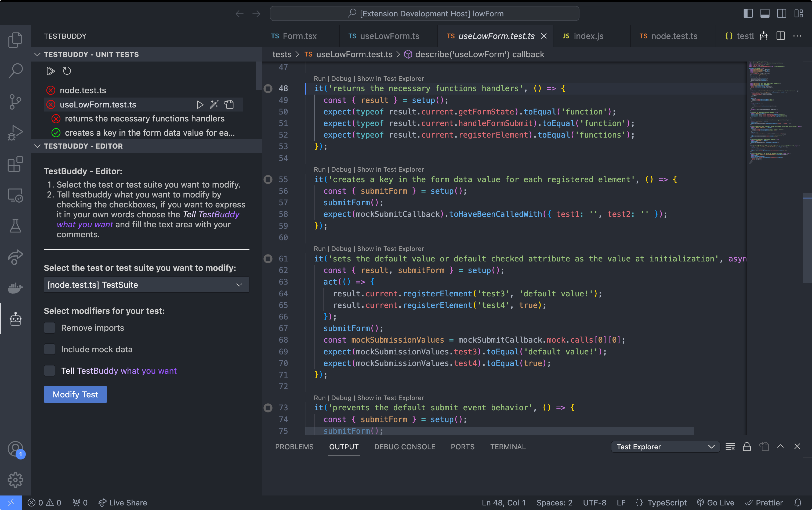Open TestBuddy robot icon in activity bar
This screenshot has width=812, height=510.
pos(15,319)
